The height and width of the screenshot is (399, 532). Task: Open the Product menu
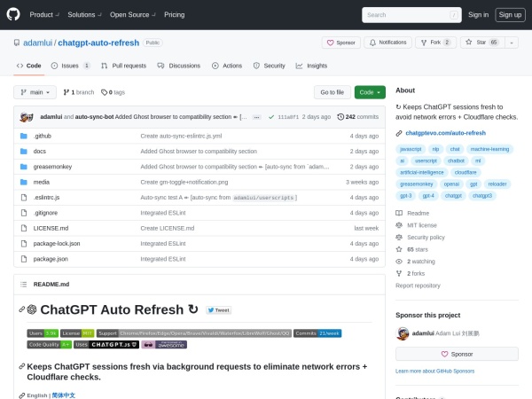[44, 14]
